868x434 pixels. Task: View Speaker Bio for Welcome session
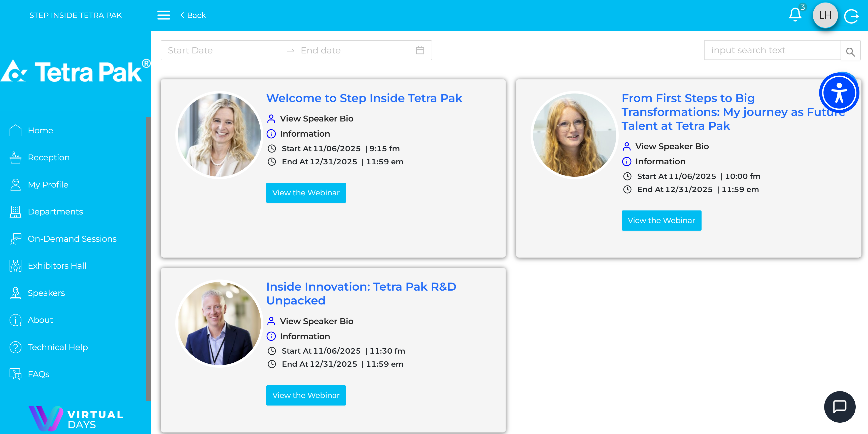(x=316, y=119)
